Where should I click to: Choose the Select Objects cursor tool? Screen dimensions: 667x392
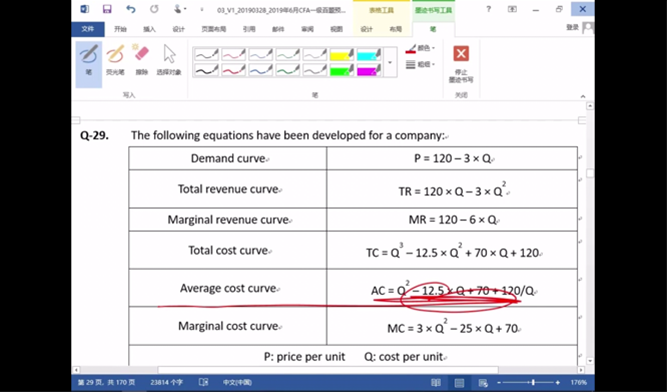tap(169, 60)
